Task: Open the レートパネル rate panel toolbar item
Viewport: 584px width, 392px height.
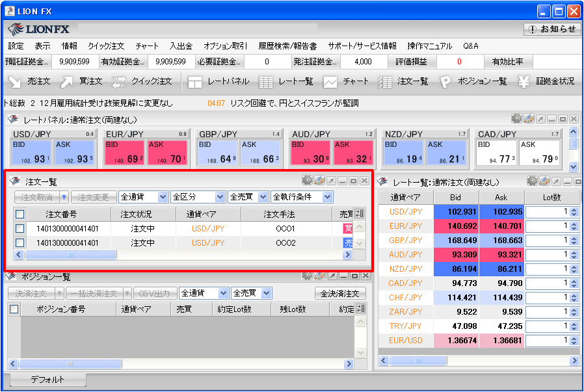Action: click(x=219, y=81)
